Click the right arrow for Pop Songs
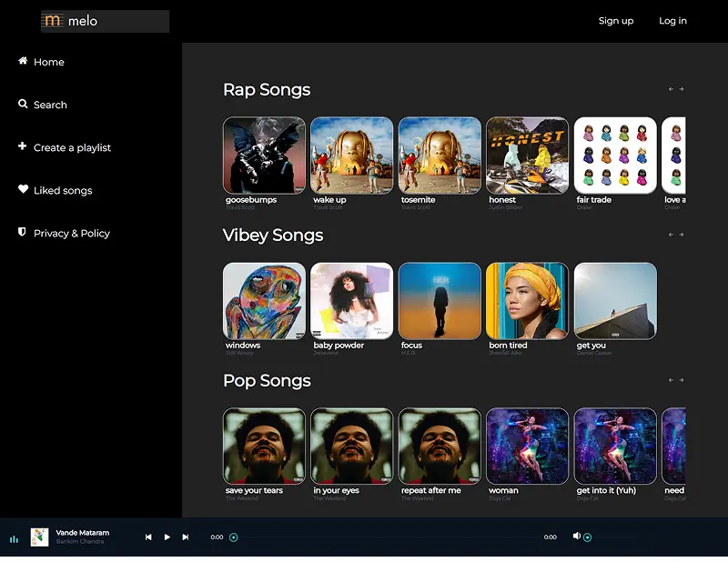This screenshot has width=728, height=562. pos(682,380)
